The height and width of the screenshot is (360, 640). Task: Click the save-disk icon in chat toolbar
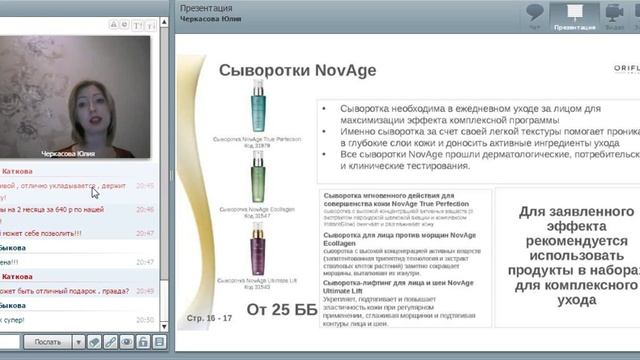(x=160, y=342)
